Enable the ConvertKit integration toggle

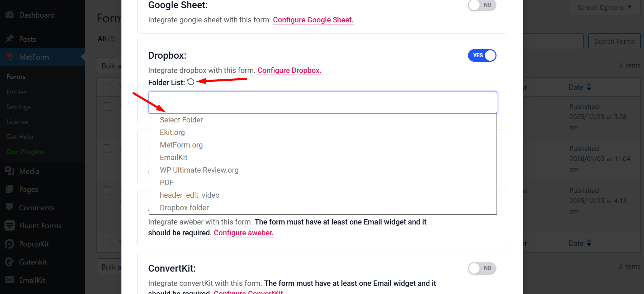[x=482, y=268]
